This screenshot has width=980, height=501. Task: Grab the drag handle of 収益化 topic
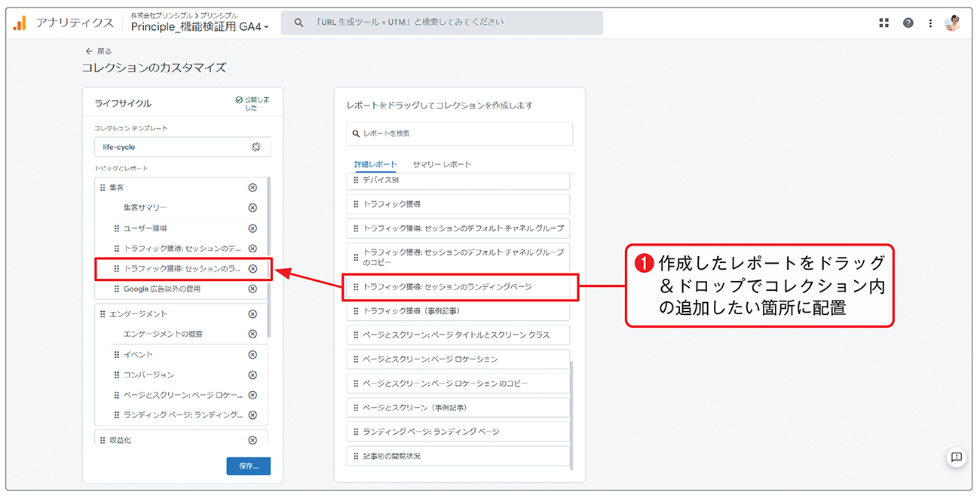pyautogui.click(x=103, y=441)
